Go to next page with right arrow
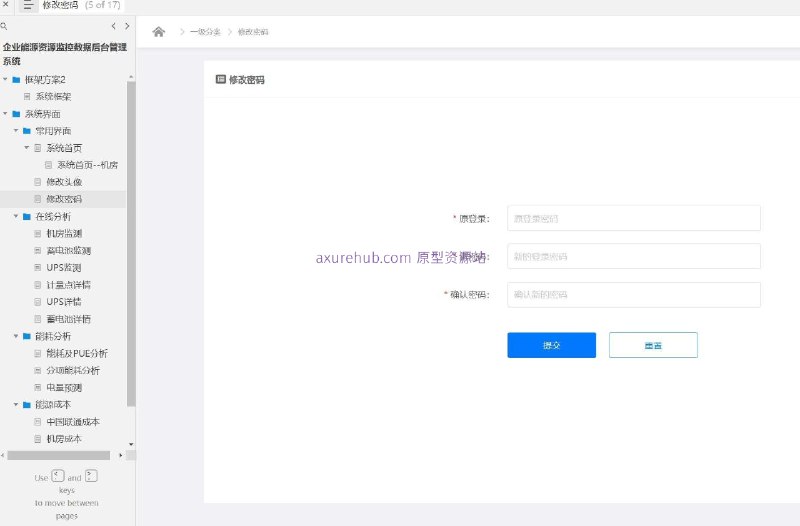 coord(127,26)
